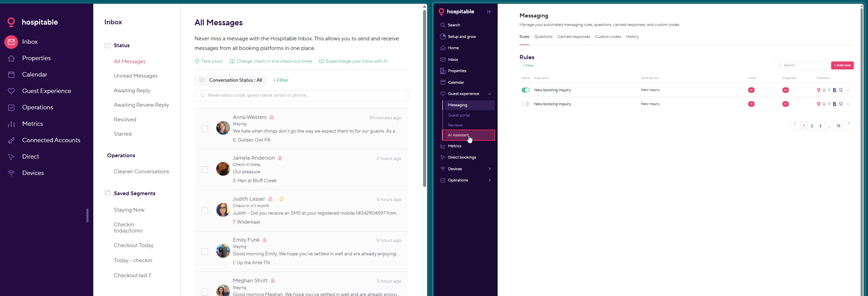
Task: Click the reservation code search field
Action: pos(301,96)
